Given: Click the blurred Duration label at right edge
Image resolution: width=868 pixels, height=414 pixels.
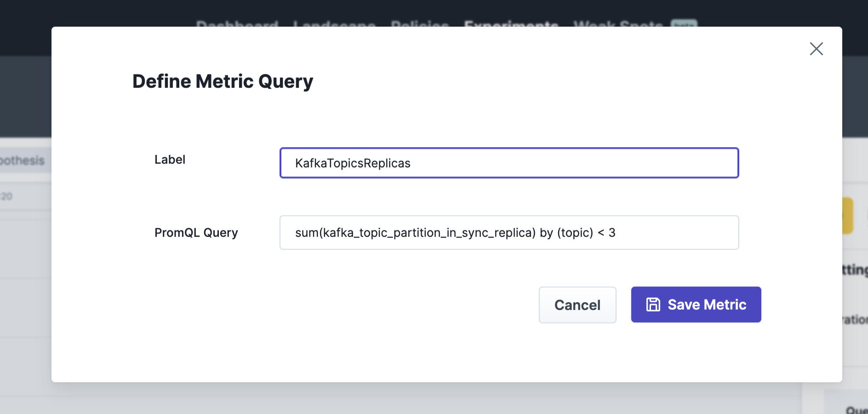Looking at the screenshot, I should (855, 319).
